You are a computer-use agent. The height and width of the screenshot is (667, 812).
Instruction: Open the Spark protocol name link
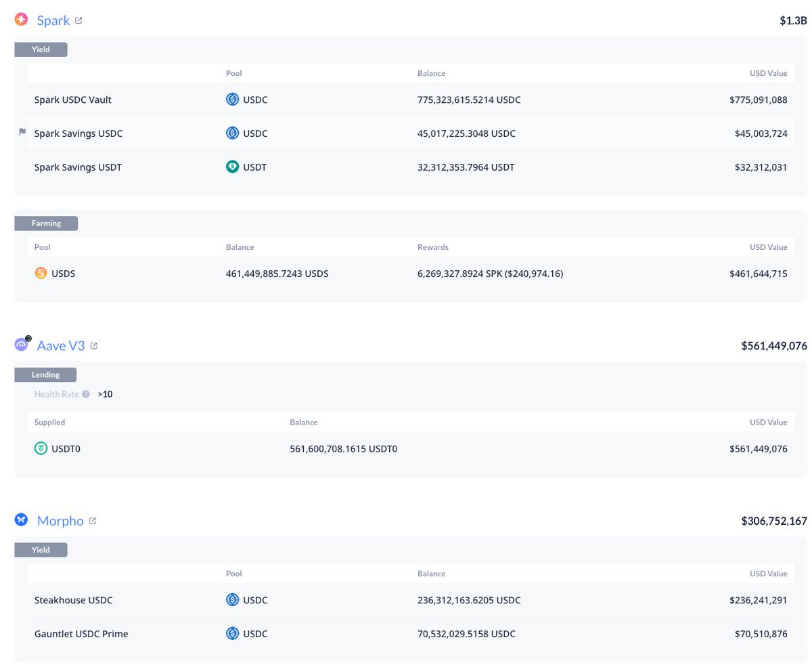tap(53, 20)
